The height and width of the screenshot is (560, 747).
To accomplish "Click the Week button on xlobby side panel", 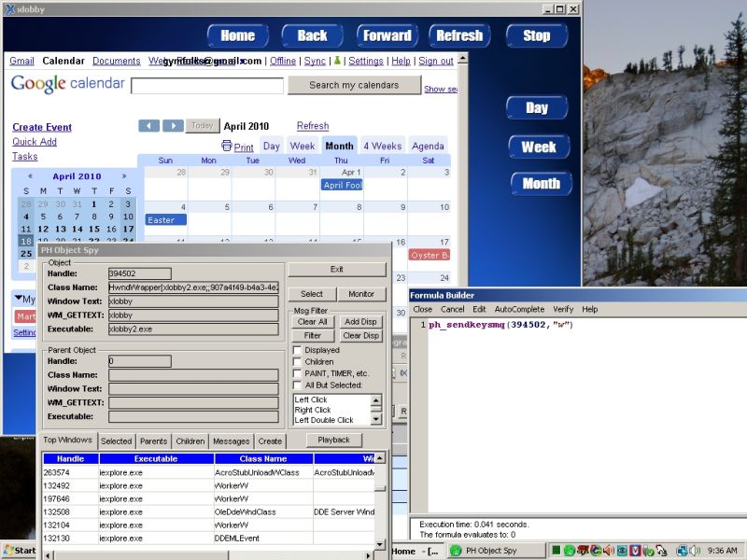I will coord(539,147).
